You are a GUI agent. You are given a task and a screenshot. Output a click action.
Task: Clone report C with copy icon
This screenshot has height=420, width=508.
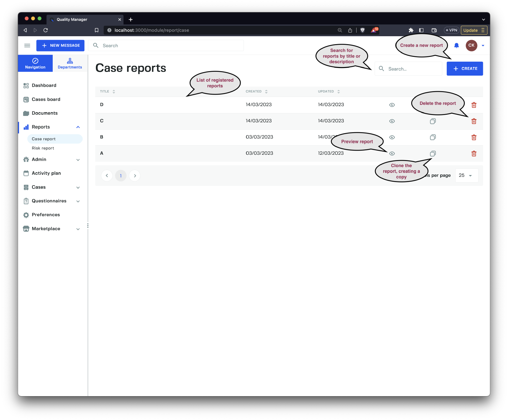tap(433, 121)
